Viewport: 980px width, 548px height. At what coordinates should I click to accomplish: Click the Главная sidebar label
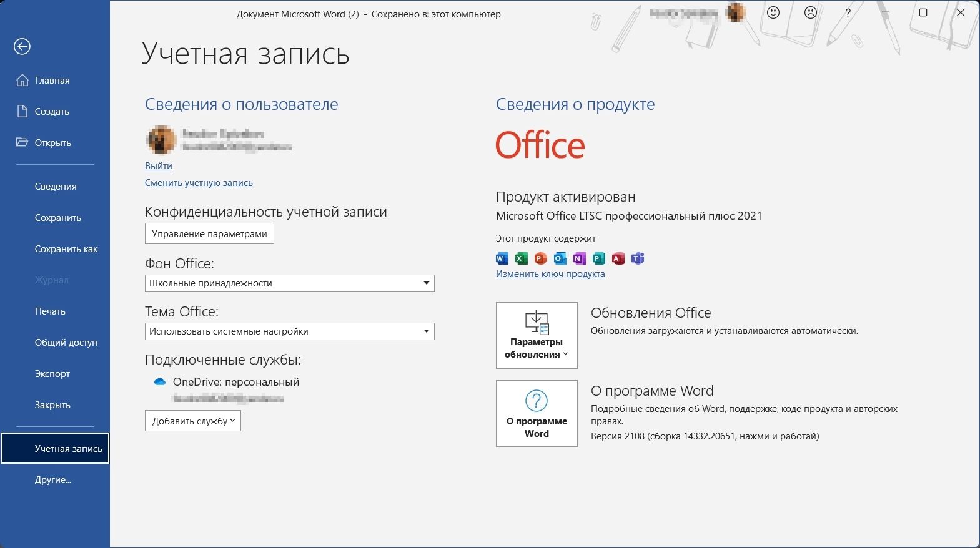52,80
